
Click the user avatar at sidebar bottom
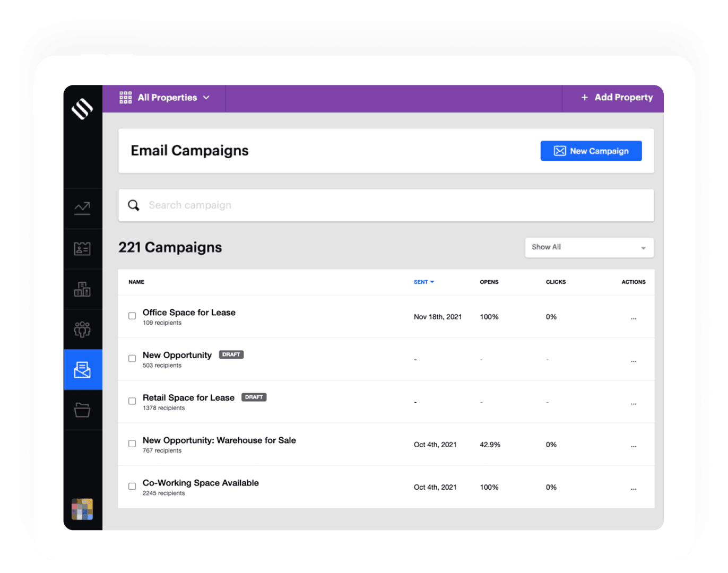[82, 509]
